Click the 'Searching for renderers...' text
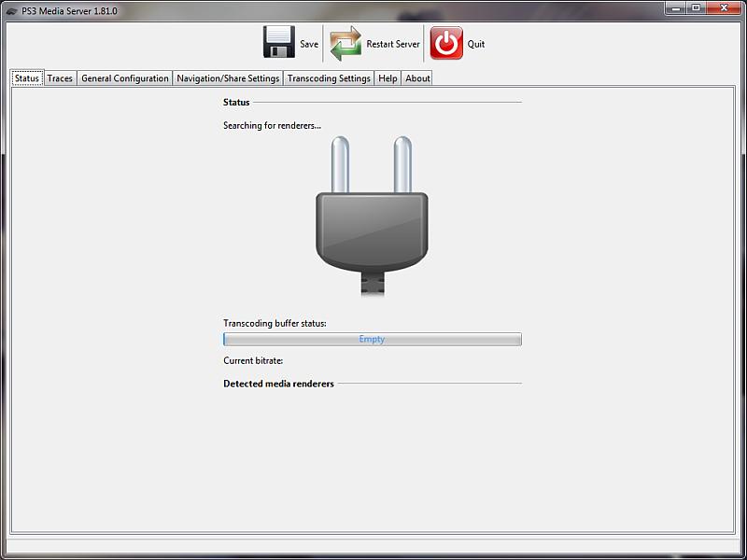The height and width of the screenshot is (560, 747). point(272,126)
